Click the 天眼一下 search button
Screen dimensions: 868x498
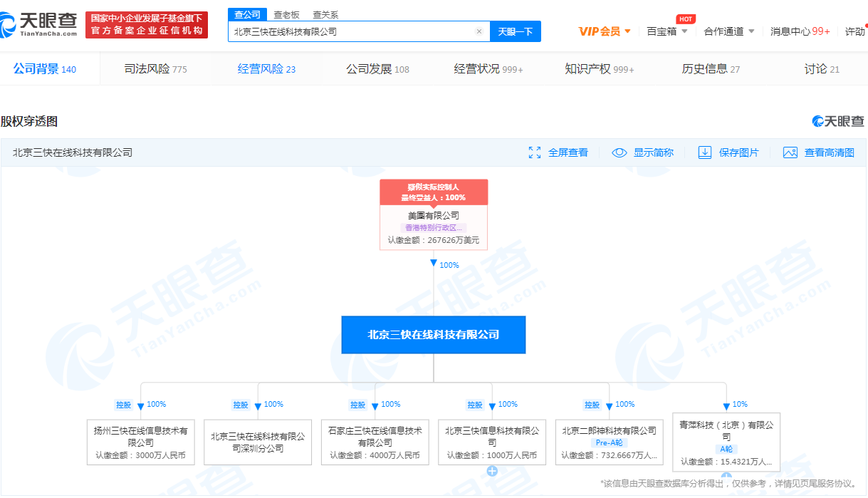point(516,31)
